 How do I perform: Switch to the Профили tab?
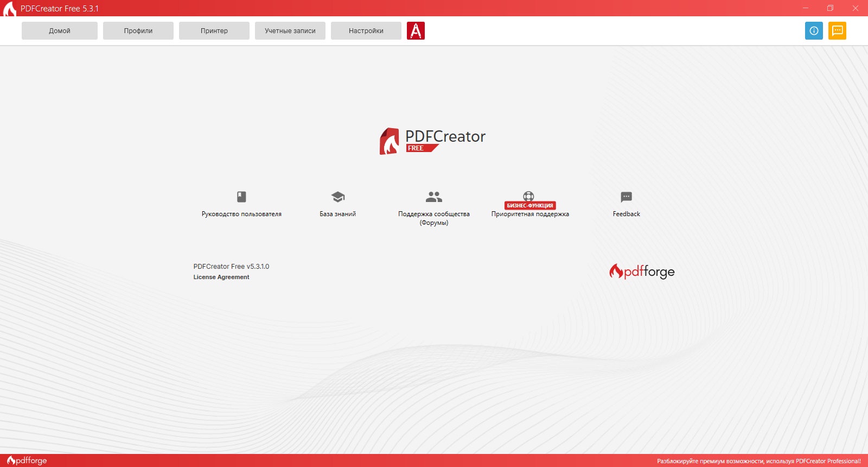(x=138, y=31)
